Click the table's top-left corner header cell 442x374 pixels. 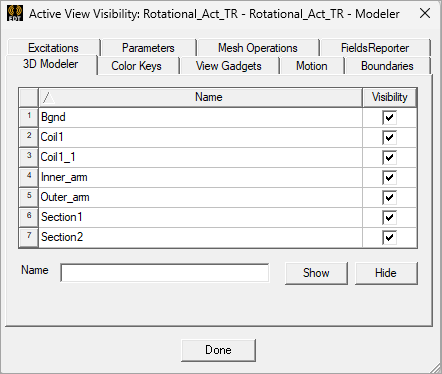(x=29, y=97)
